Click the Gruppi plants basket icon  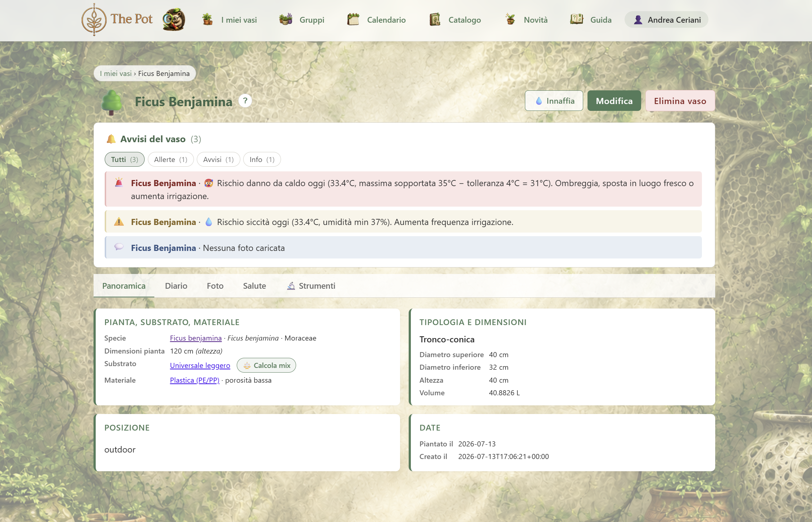coord(286,19)
